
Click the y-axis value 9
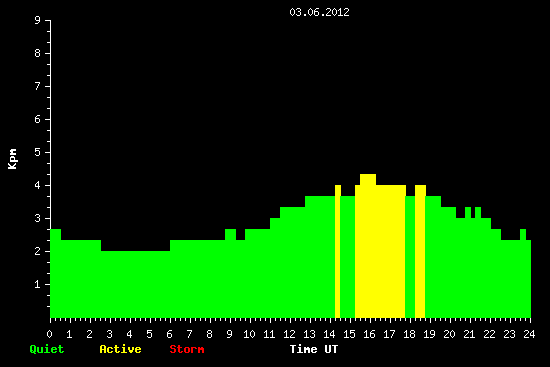(38, 20)
